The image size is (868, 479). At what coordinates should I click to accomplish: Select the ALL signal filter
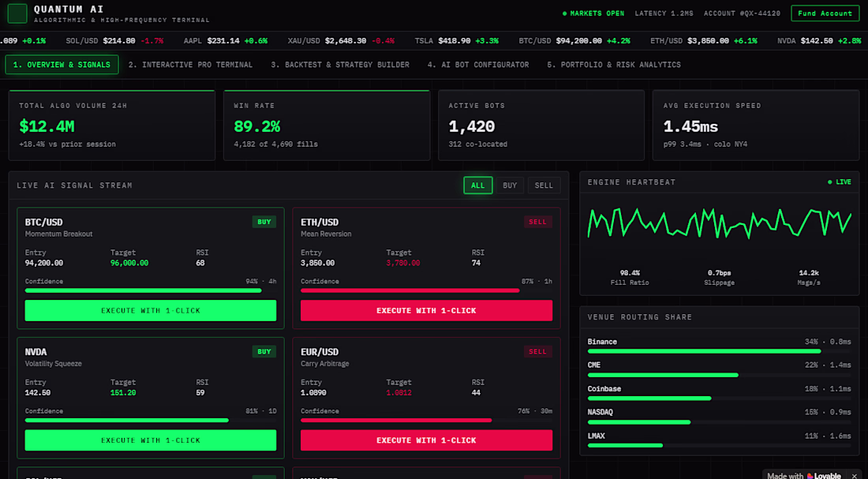tap(477, 185)
